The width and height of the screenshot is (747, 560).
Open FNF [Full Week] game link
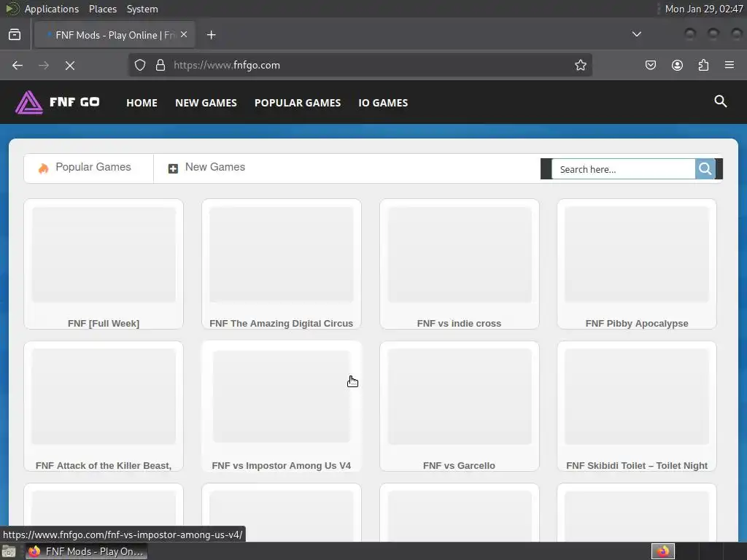(x=104, y=323)
